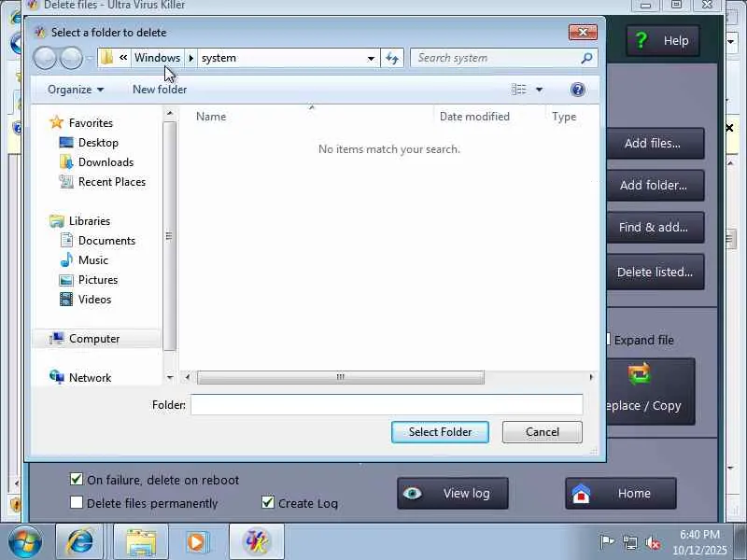This screenshot has height=560, width=747.
Task: Sort by the Name column header
Action: [211, 117]
